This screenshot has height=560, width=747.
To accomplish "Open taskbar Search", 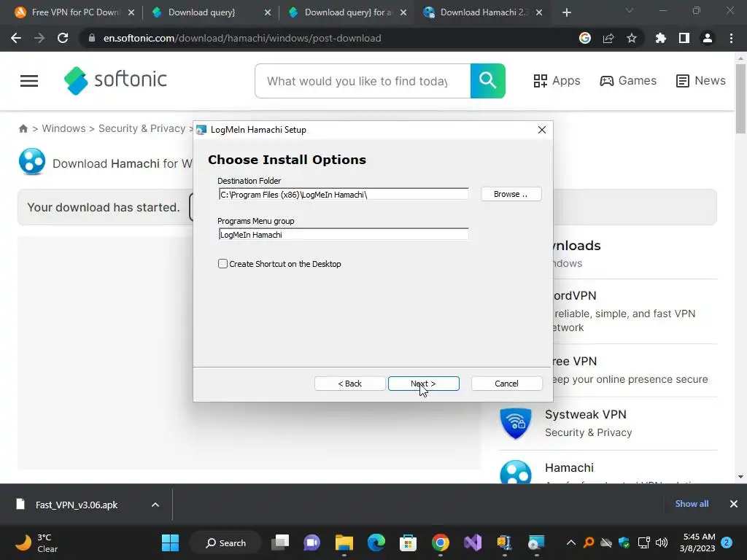I will tap(226, 542).
